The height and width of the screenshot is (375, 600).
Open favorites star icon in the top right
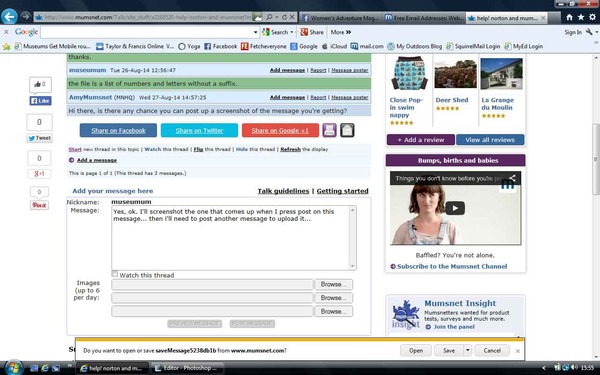581,17
